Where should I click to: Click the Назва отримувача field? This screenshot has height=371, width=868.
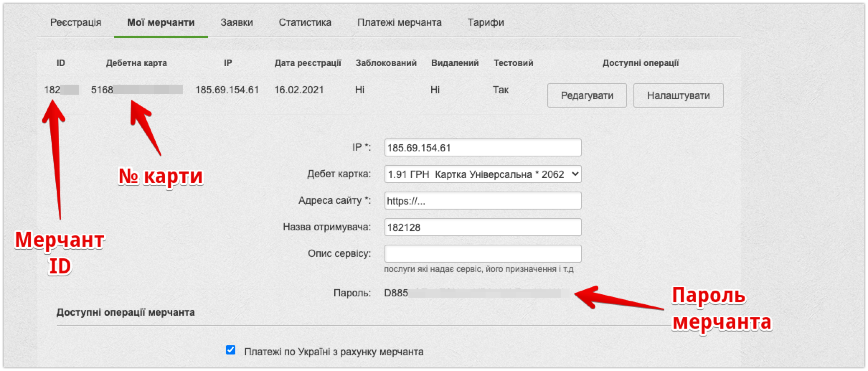coord(482,227)
